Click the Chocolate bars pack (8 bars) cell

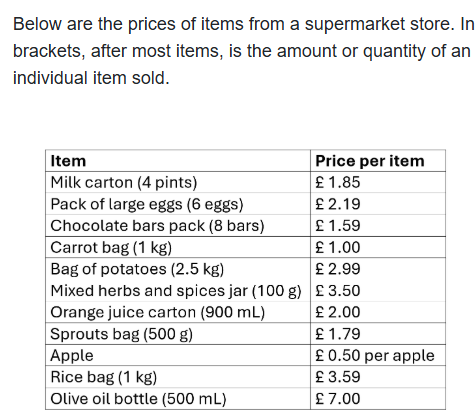pyautogui.click(x=178, y=226)
